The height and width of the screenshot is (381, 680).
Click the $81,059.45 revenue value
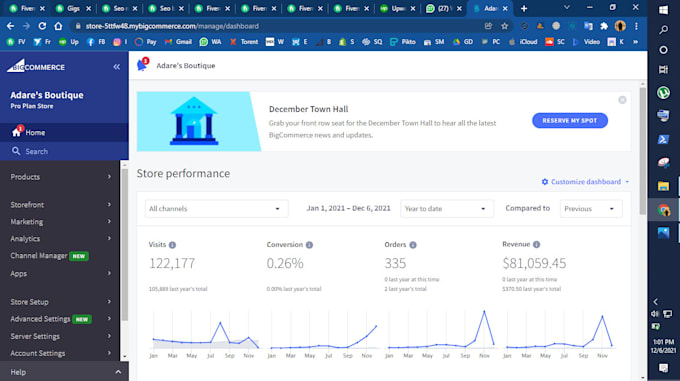point(534,263)
